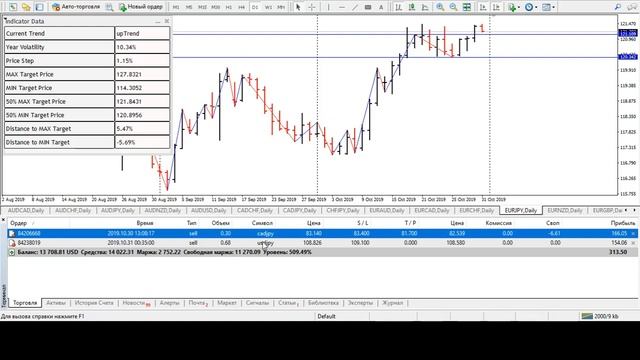This screenshot has height=360, width=640.
Task: Set timeframe to H4
Action: tap(242, 7)
